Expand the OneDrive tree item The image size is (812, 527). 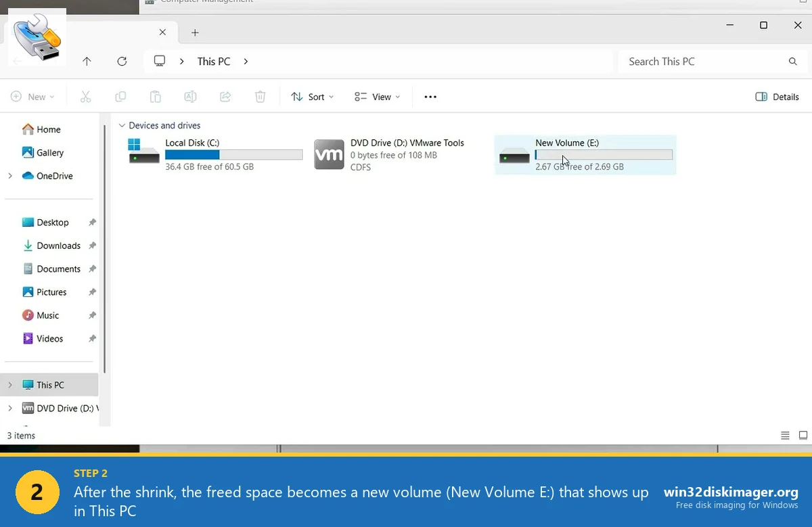(10, 176)
